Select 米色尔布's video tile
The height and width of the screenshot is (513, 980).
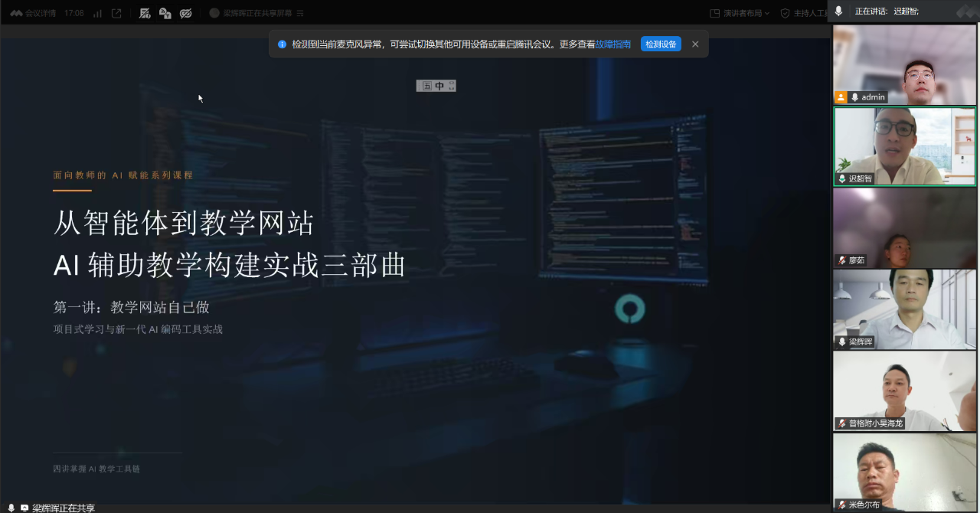(904, 472)
